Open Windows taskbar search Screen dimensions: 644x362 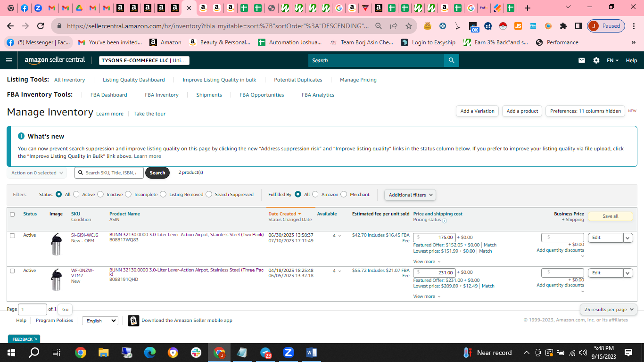(x=34, y=353)
